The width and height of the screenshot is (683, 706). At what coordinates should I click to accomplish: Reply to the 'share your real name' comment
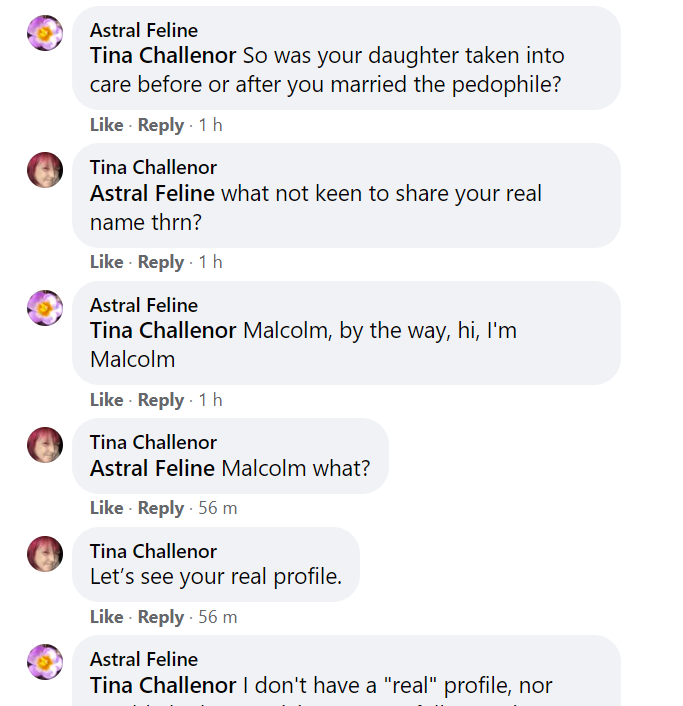(x=161, y=262)
